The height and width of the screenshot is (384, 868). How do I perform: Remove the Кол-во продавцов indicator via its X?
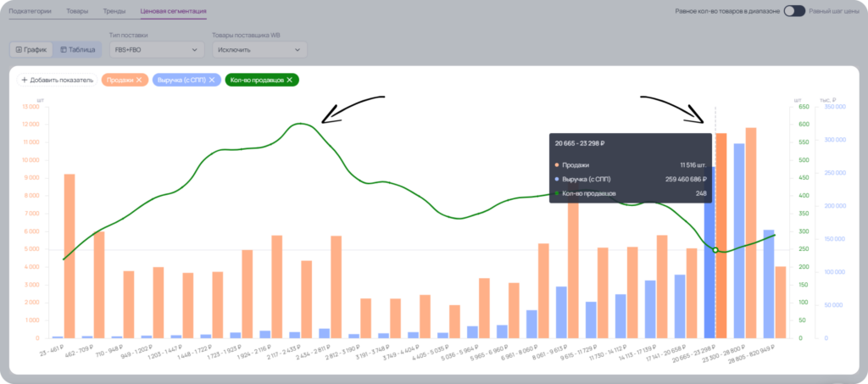click(x=289, y=81)
